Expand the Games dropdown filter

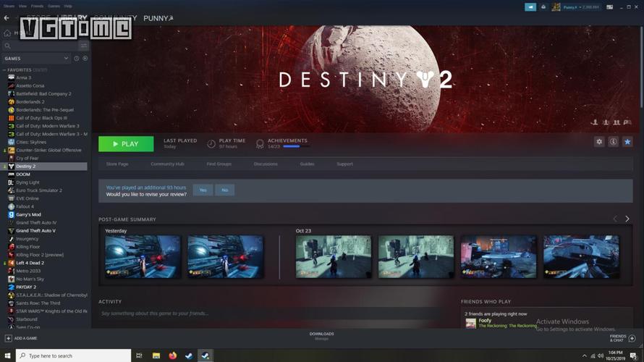coord(66,58)
